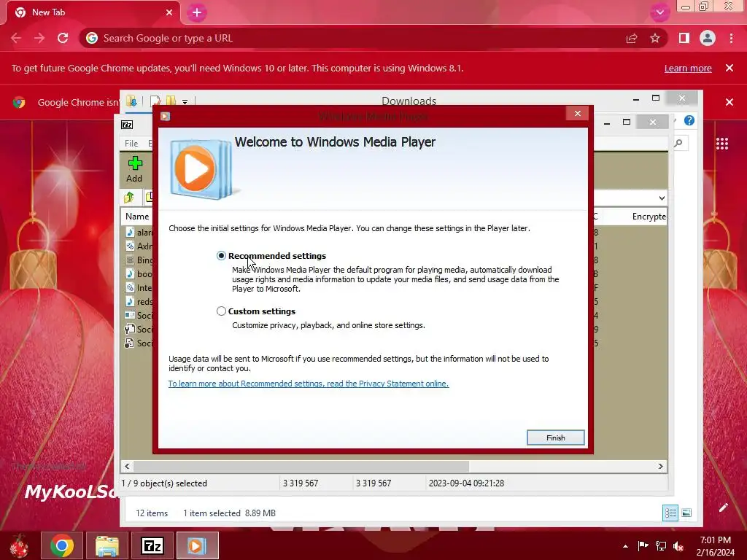The height and width of the screenshot is (560, 747).
Task: Open the Chrome tab search dropdown
Action: pyautogui.click(x=659, y=13)
